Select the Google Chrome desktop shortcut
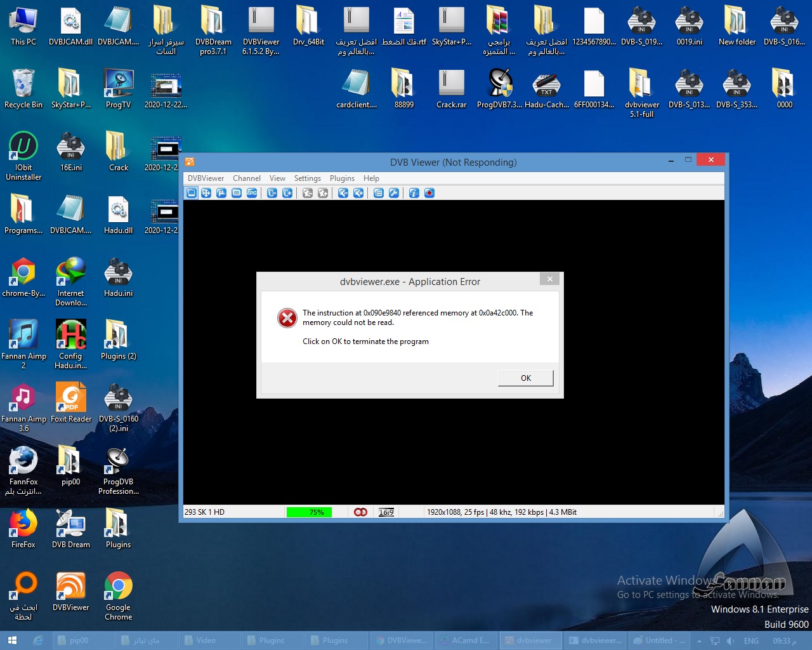The width and height of the screenshot is (812, 650). (x=119, y=596)
